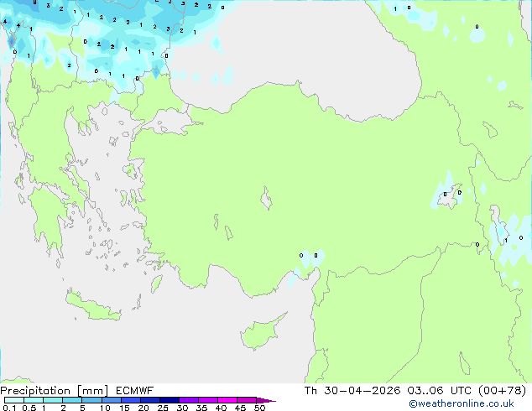Viewport: 532px width, 411px height.
Task: Click the legend value '0.1'
Action: pos(9,408)
